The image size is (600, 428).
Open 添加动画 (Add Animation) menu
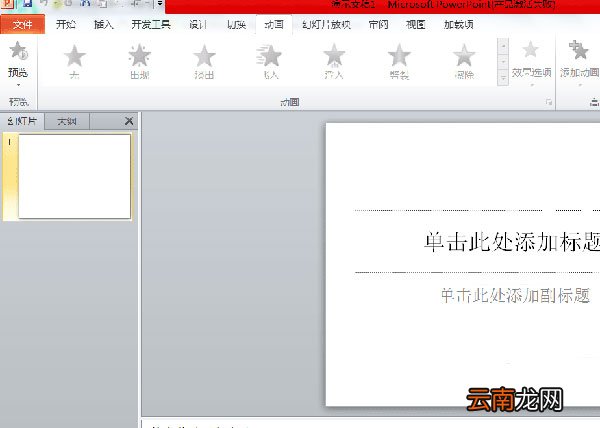579,63
